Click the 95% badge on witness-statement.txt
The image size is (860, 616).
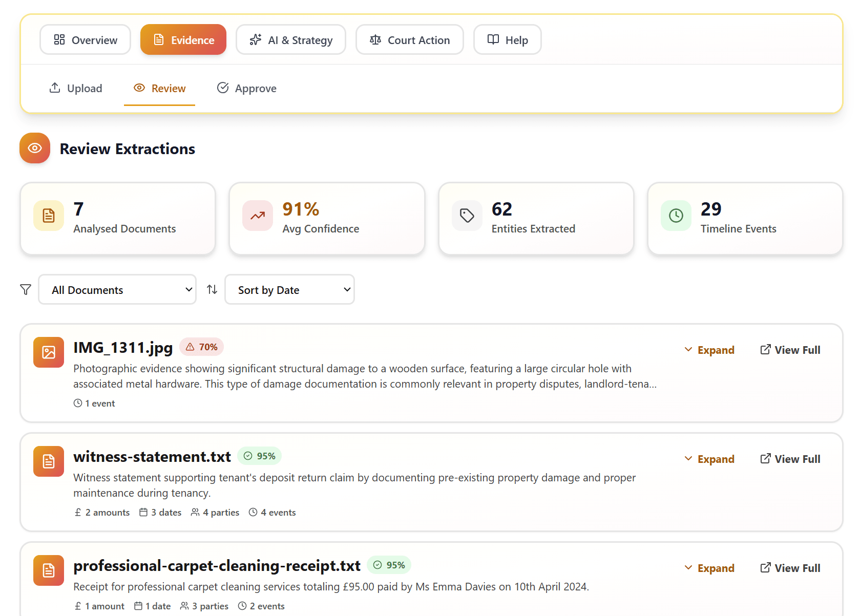pyautogui.click(x=259, y=455)
